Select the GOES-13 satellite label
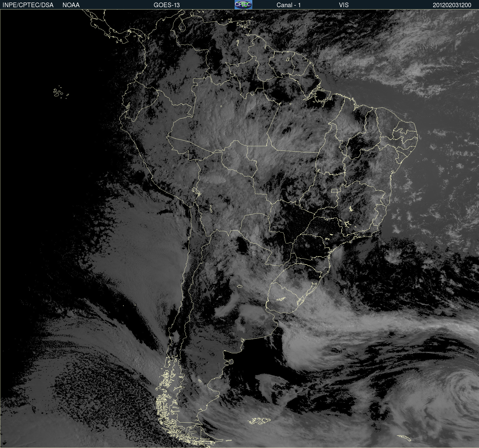479x448 pixels. pos(166,5)
